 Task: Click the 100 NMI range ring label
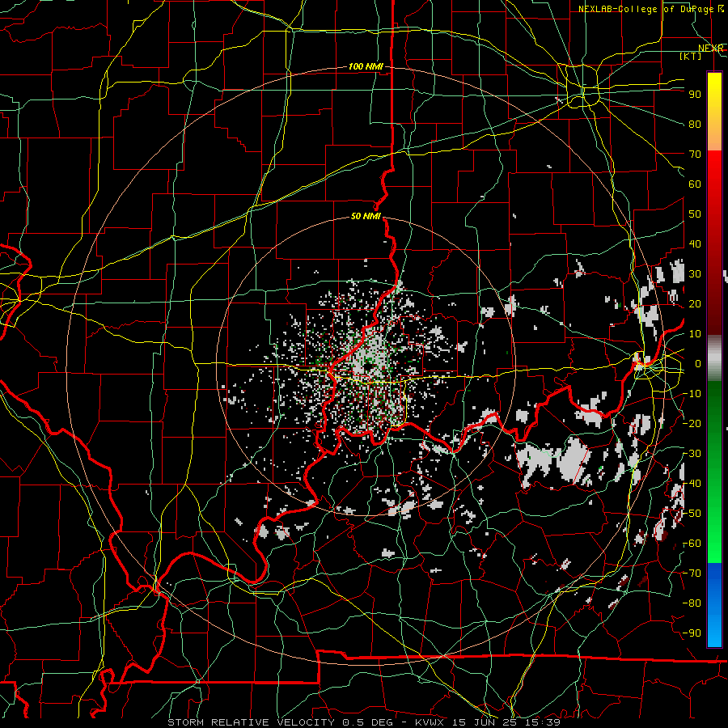tap(366, 67)
